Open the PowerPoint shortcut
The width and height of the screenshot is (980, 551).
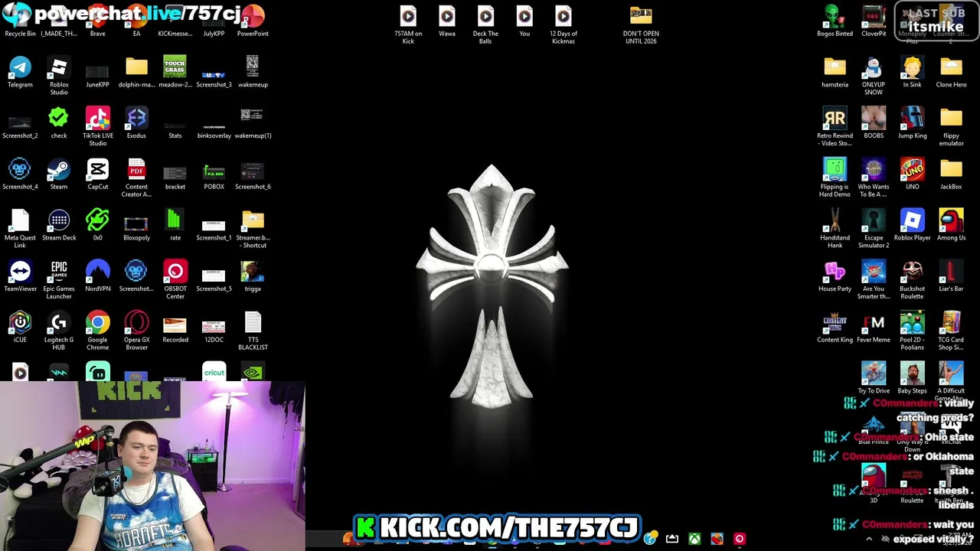tap(253, 21)
